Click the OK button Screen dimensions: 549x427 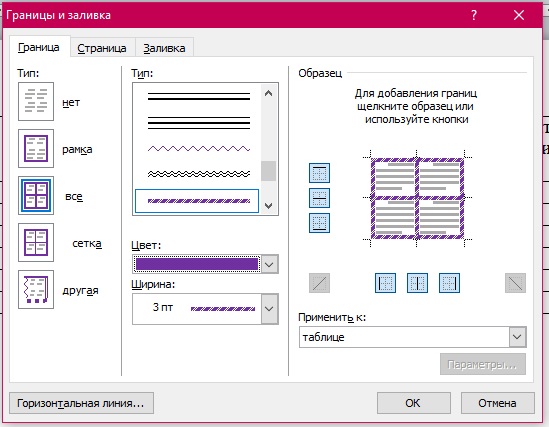pyautogui.click(x=414, y=403)
